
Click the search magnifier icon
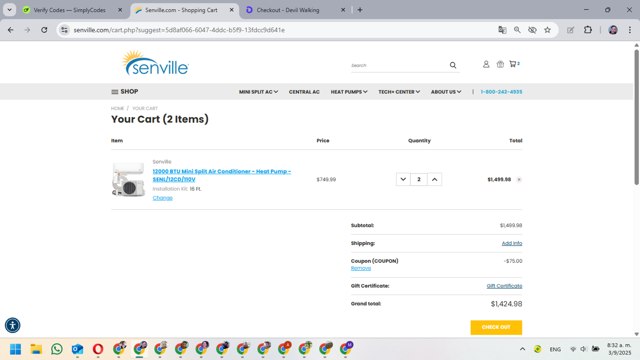[x=453, y=65]
